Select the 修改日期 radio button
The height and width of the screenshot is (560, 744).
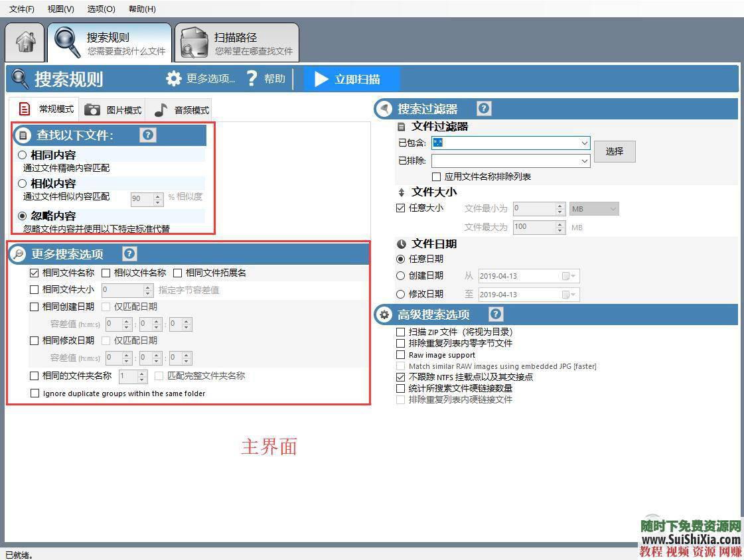(x=400, y=294)
